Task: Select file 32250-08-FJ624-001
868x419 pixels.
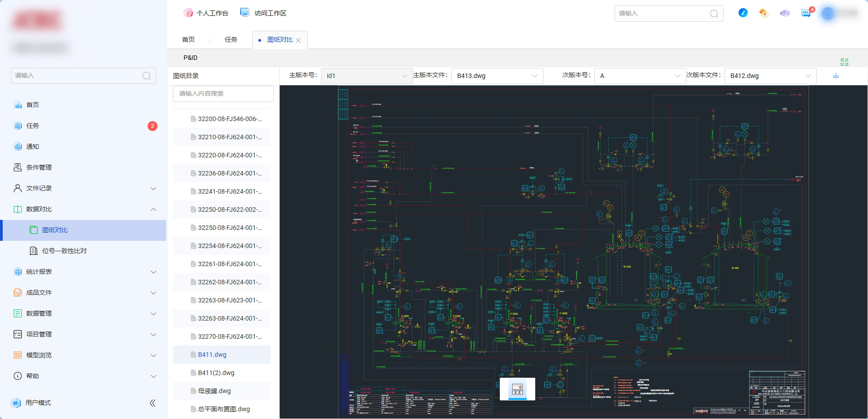Action: click(222, 228)
